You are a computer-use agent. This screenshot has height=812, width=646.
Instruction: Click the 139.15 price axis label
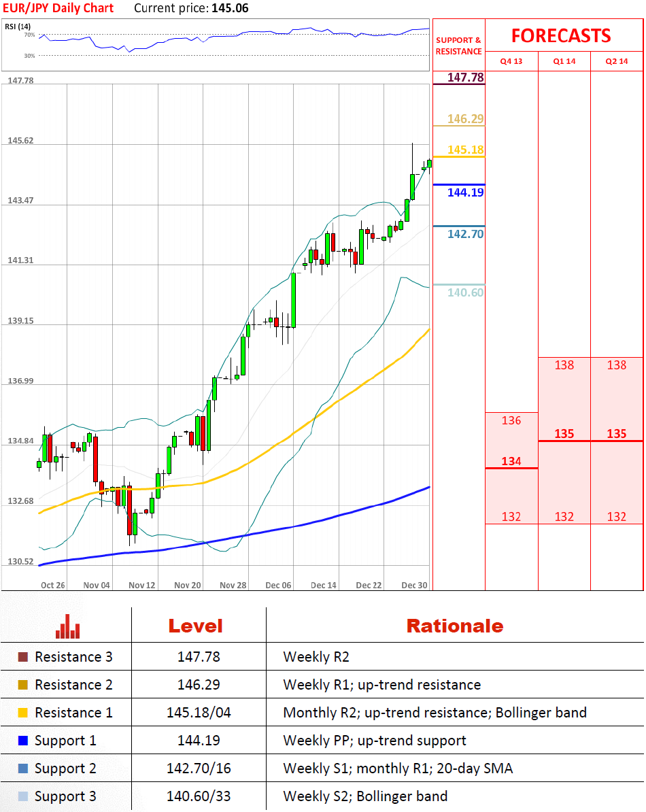(20, 320)
